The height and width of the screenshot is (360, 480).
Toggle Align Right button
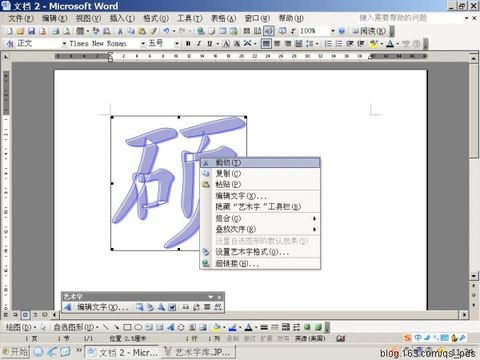pyautogui.click(x=288, y=44)
